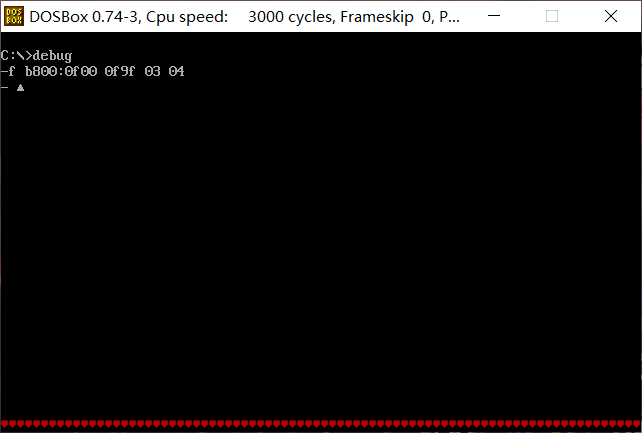Click the 04 attribute value

tap(176, 71)
